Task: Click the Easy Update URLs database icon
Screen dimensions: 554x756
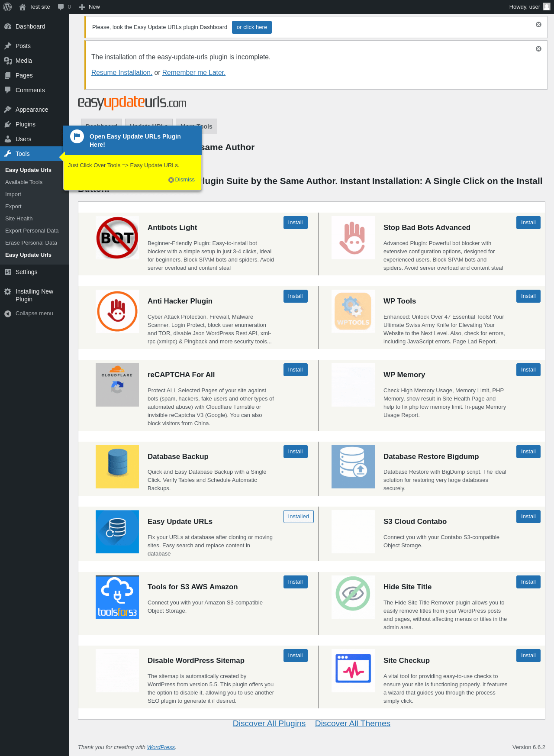Action: click(117, 532)
